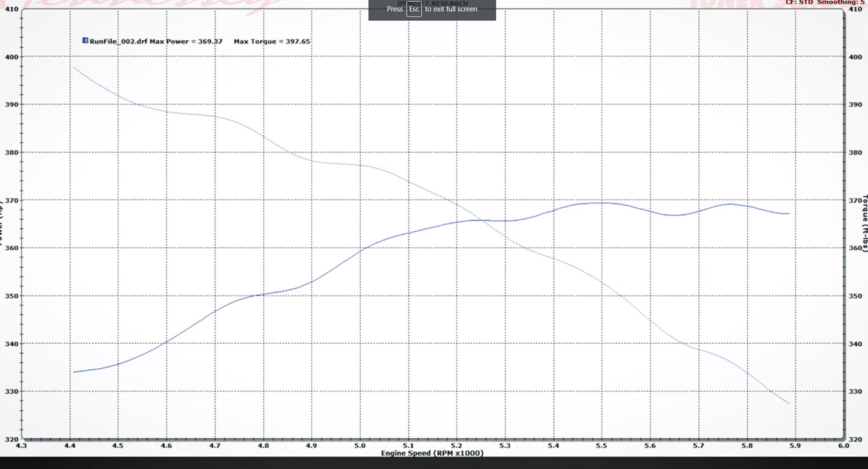868x469 pixels.
Task: Click the 360 label on the Power axis
Action: (x=11, y=248)
